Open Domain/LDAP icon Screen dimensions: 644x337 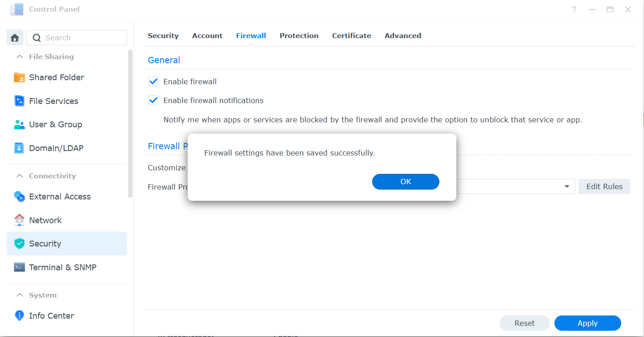[19, 148]
